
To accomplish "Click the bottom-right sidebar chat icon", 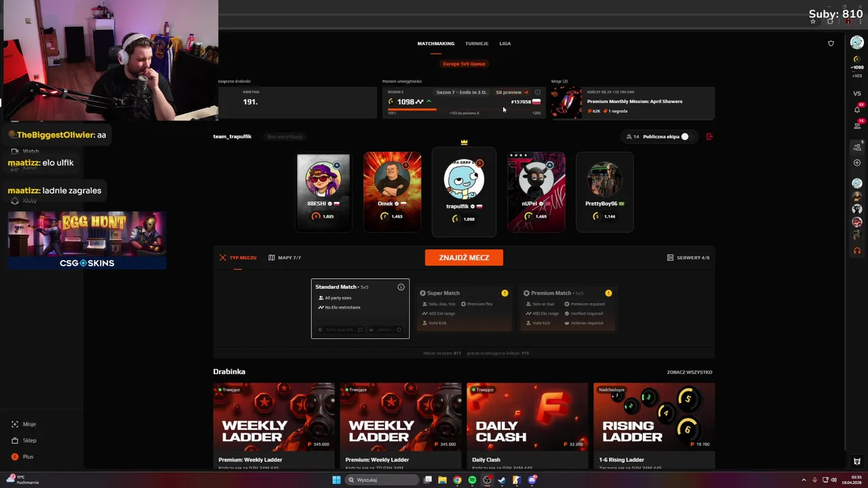I will (x=857, y=462).
